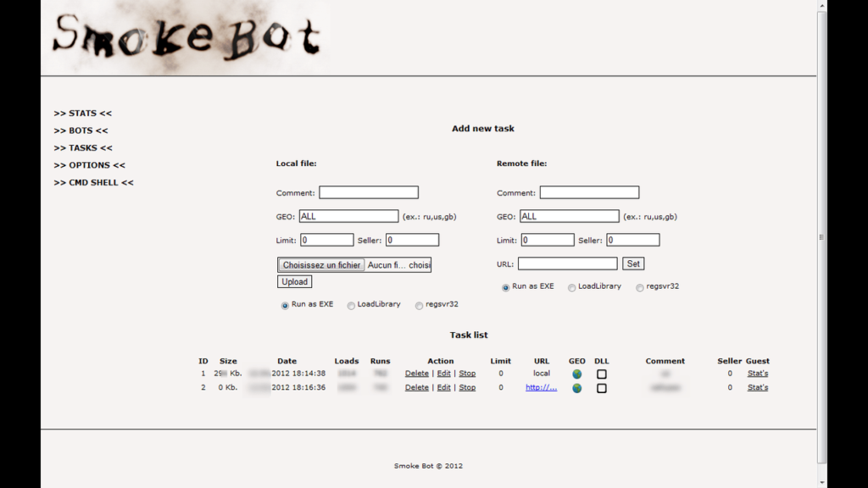The height and width of the screenshot is (488, 868).
Task: Click the scrollbar up arrow at top right
Action: click(822, 6)
